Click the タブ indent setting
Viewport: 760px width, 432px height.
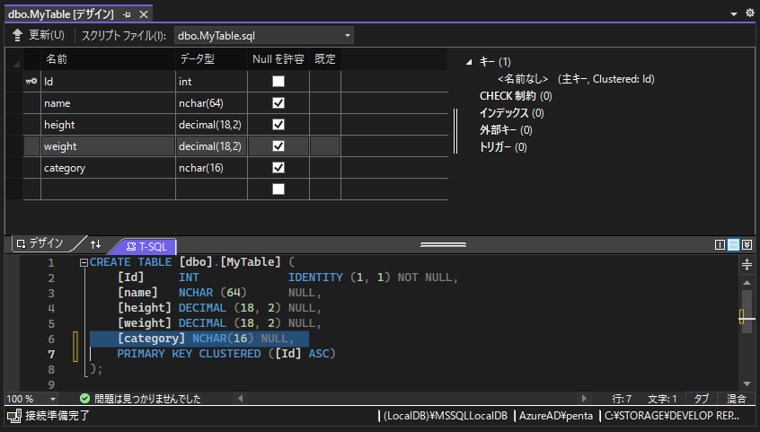tap(701, 399)
